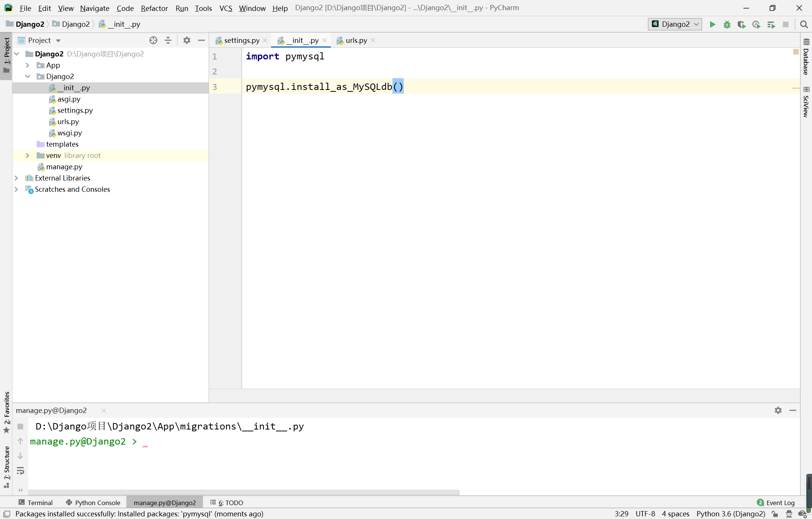Switch to the settings.py tab

(x=241, y=40)
